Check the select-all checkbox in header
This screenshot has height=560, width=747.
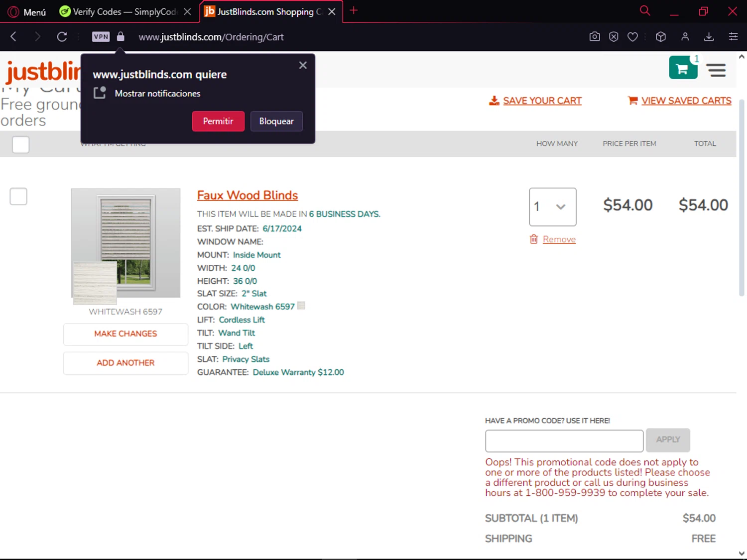coord(20,144)
